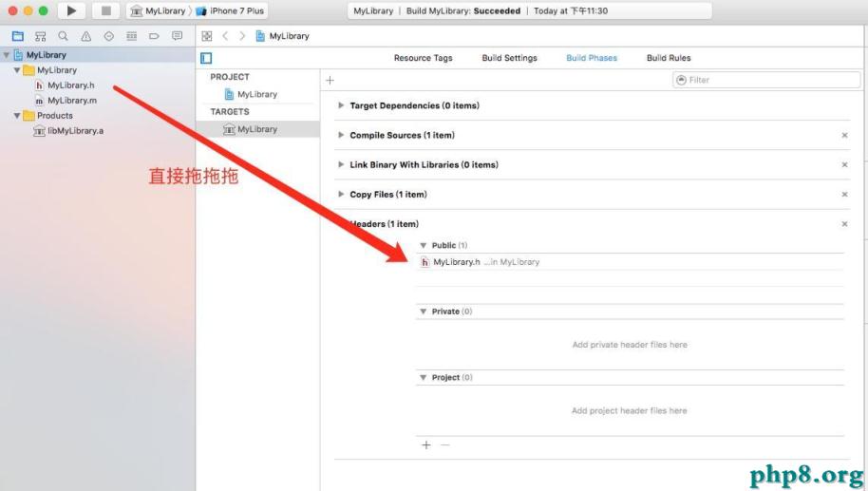Open the Find navigator
868x491 pixels.
click(63, 36)
